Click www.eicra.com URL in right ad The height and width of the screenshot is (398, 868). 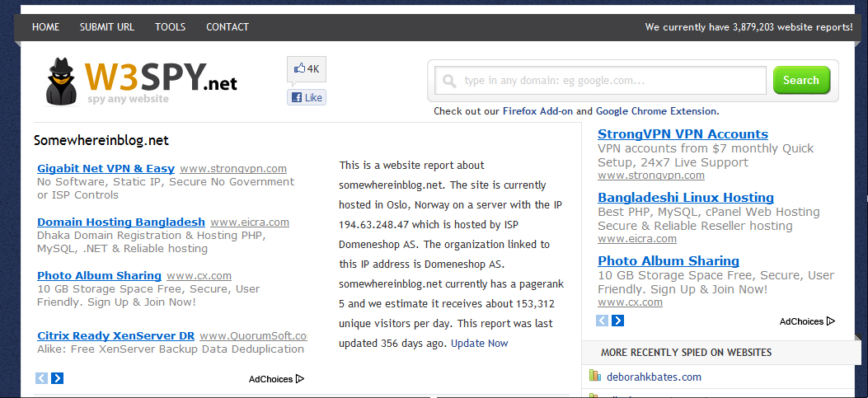636,239
